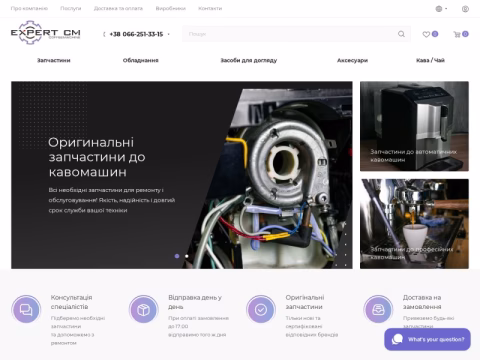
Task: Click the phone number +38 066-251-33-15
Action: 136,34
